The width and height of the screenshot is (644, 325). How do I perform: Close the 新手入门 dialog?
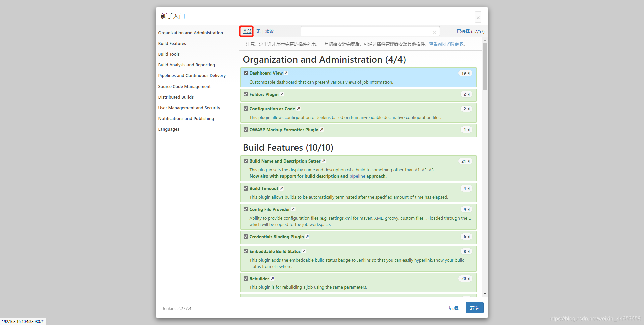point(478,18)
